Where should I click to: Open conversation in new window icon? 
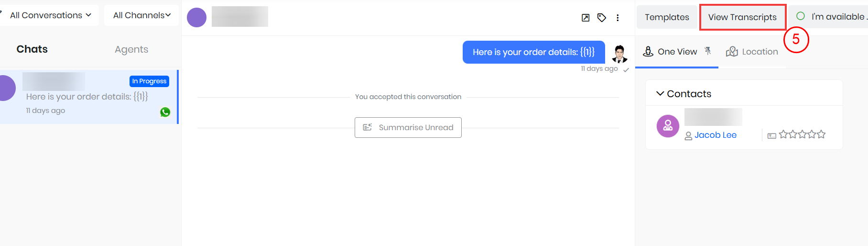coord(586,18)
